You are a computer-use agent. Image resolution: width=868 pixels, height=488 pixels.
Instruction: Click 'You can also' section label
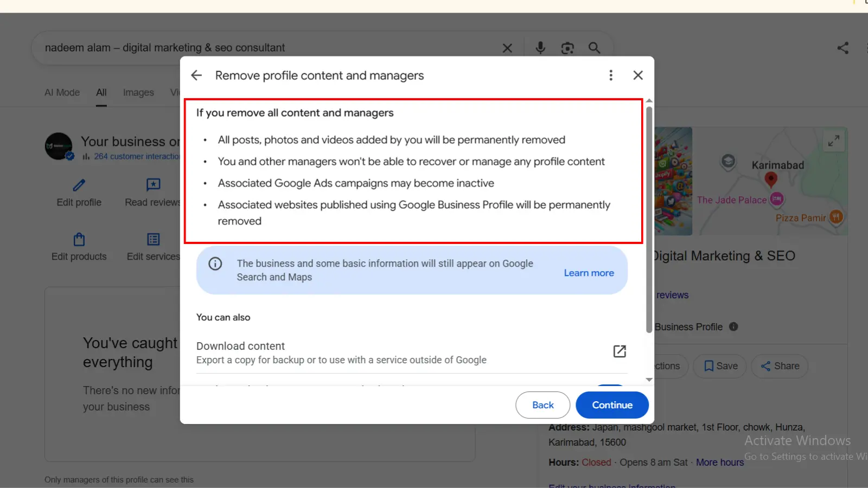click(224, 317)
